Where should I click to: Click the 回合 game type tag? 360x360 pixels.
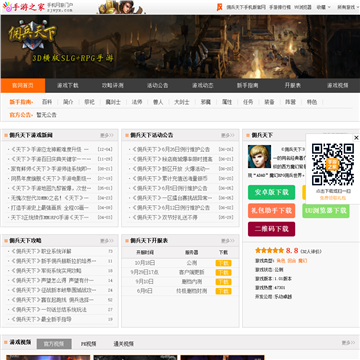[x=292, y=261]
